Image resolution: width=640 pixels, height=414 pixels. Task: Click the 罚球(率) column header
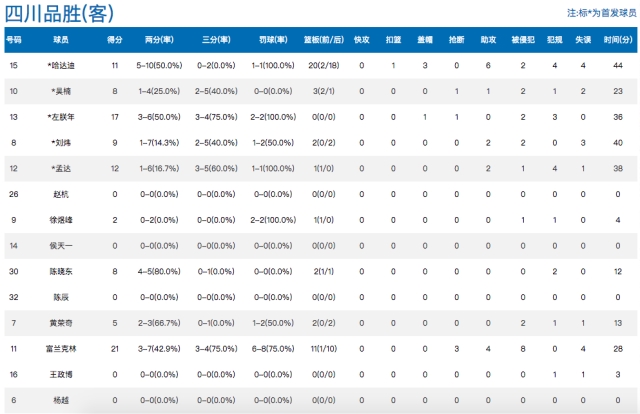pyautogui.click(x=273, y=40)
